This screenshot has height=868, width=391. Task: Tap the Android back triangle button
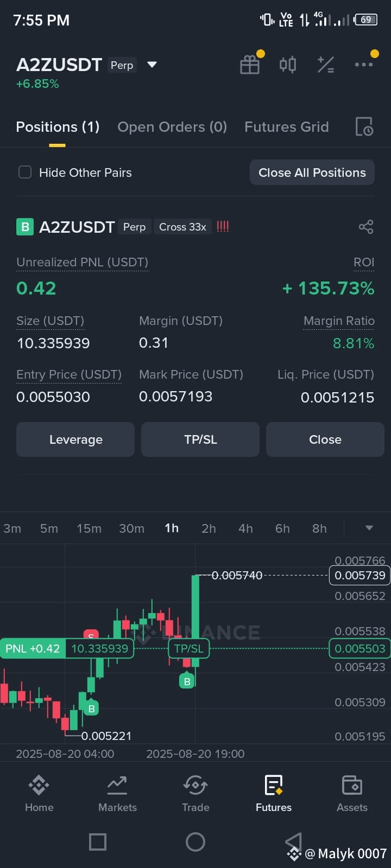click(x=293, y=842)
